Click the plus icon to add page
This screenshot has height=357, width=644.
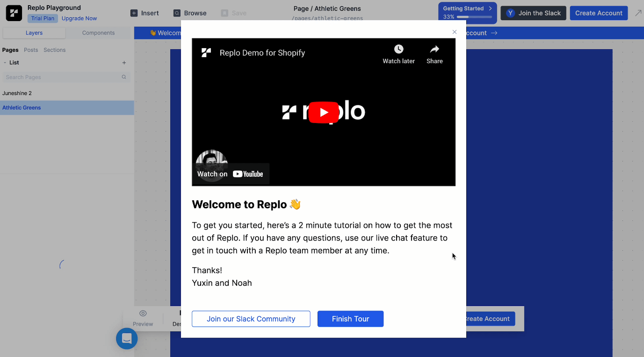[x=124, y=63]
